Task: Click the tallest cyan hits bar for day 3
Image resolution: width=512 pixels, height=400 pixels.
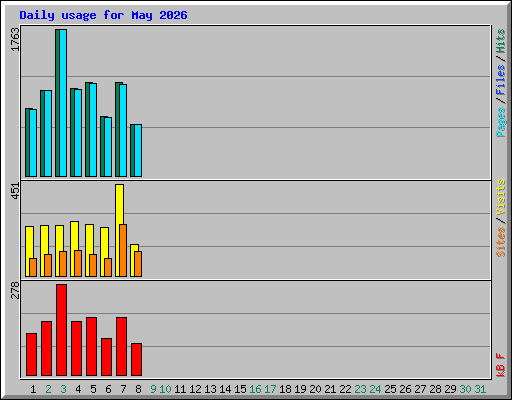Action: pyautogui.click(x=63, y=103)
